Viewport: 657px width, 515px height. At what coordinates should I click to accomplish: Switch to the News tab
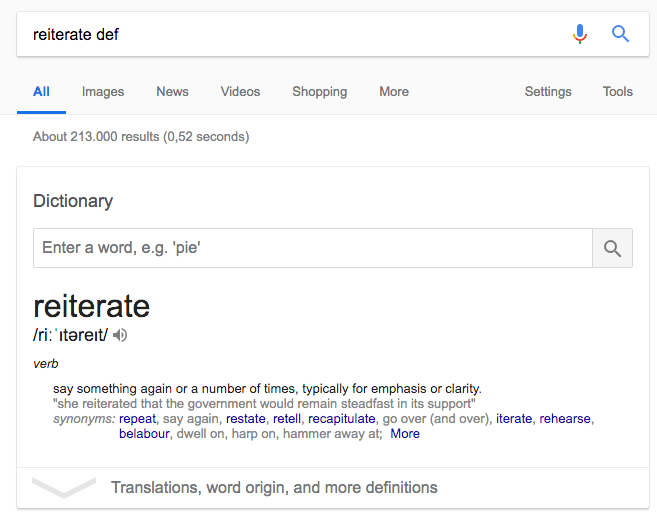tap(172, 92)
